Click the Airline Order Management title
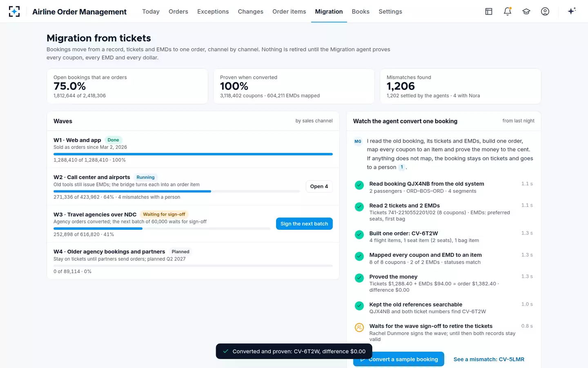Viewport: 588px width, 368px height. pos(80,12)
